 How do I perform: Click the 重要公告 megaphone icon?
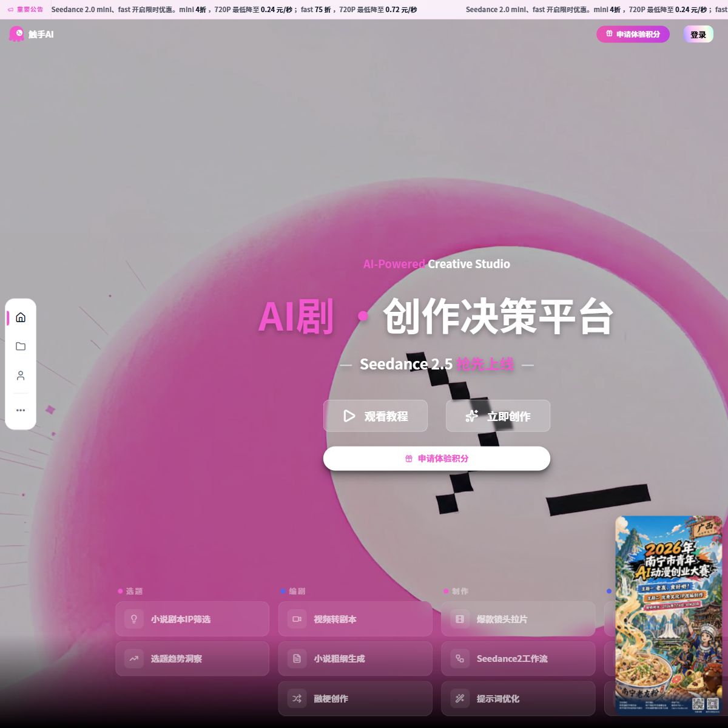tap(10, 10)
